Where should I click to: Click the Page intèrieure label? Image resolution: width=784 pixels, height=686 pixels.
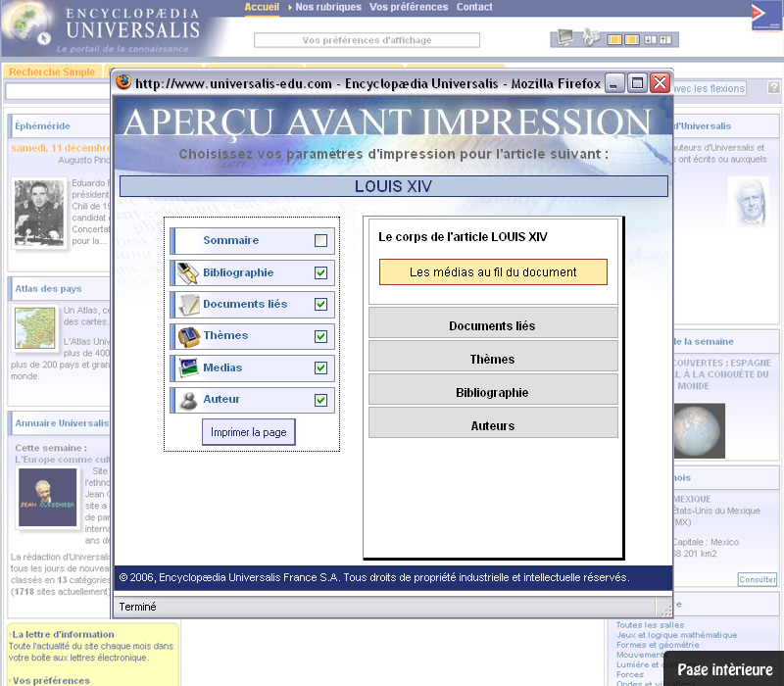pos(725,669)
